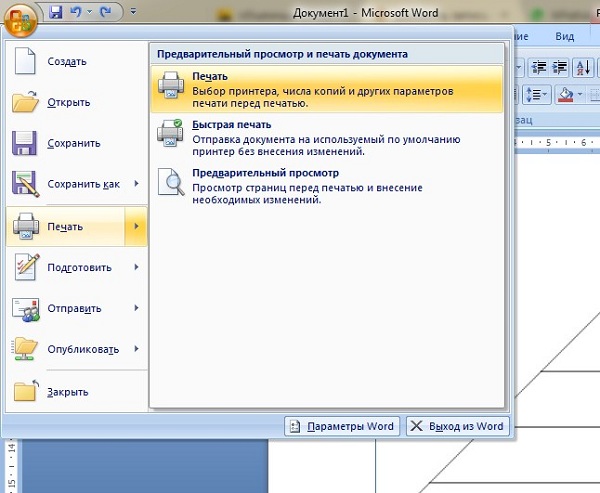Click Предварительный просмотр magnifier icon
Image resolution: width=600 pixels, height=493 pixels.
pyautogui.click(x=171, y=181)
